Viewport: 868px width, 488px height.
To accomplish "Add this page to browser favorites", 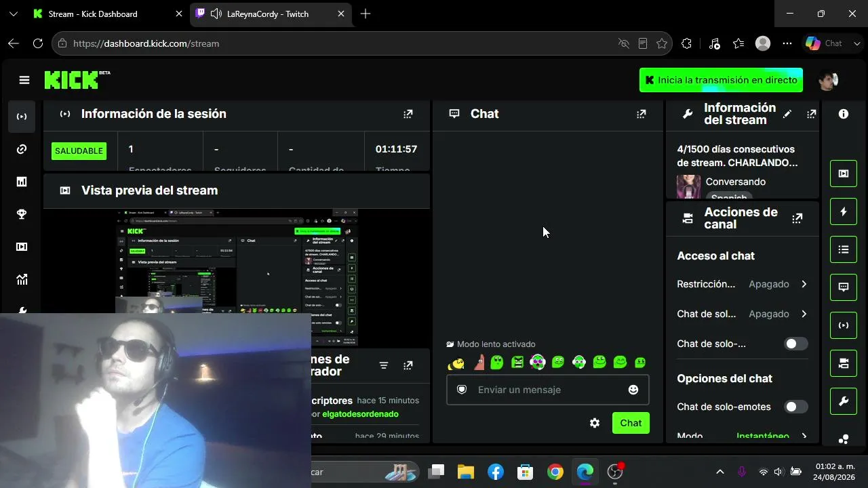I will pos(662,43).
